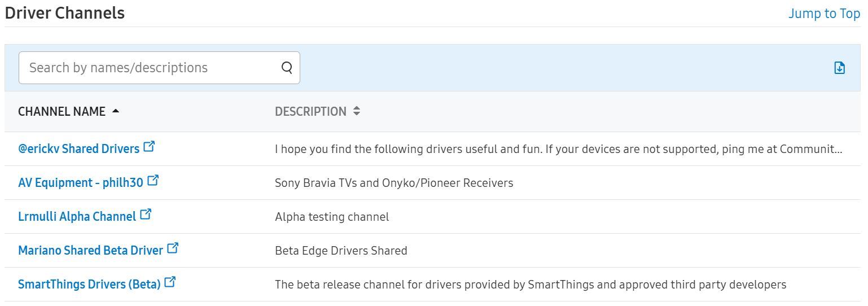Open external link icon beside AV Equipment - philh30
The width and height of the screenshot is (868, 306).
click(x=153, y=181)
